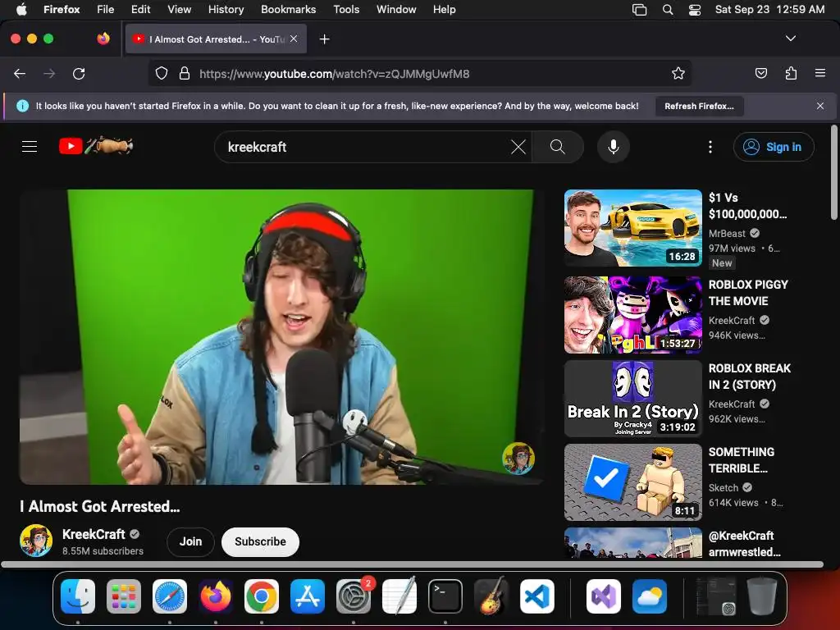Click the video player
This screenshot has height=630, width=840.
click(x=281, y=336)
